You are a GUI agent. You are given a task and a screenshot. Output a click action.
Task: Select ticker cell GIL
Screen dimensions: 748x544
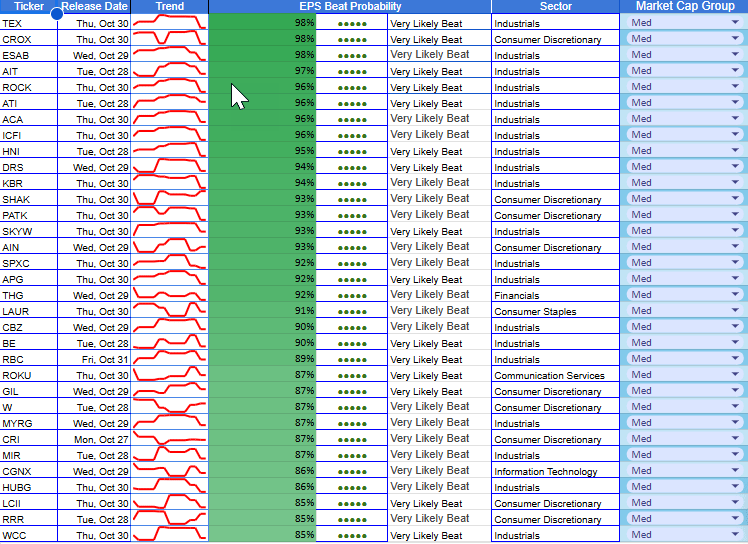tap(29, 391)
